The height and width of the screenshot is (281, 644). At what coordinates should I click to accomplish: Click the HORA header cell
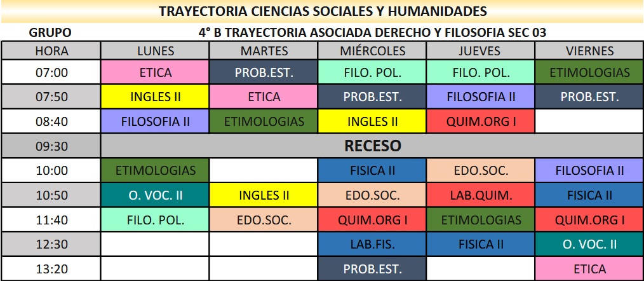[x=51, y=51]
